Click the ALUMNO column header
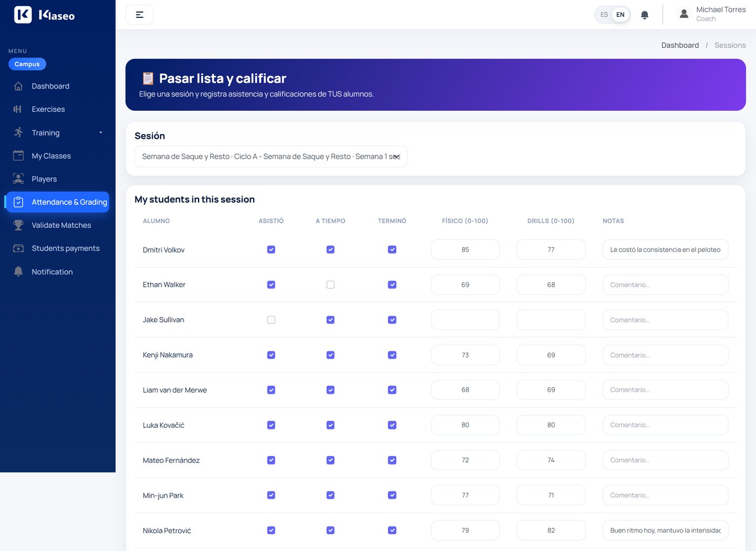Image resolution: width=756 pixels, height=551 pixels. [x=156, y=221]
